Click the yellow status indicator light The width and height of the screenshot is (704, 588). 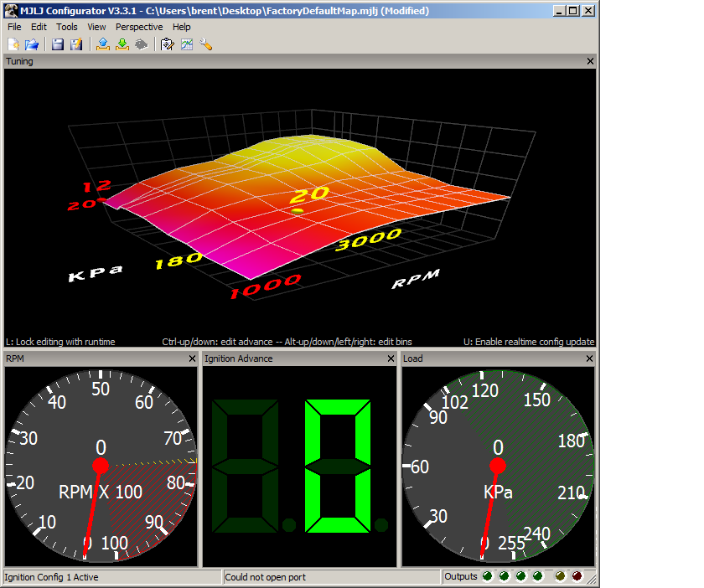561,576
